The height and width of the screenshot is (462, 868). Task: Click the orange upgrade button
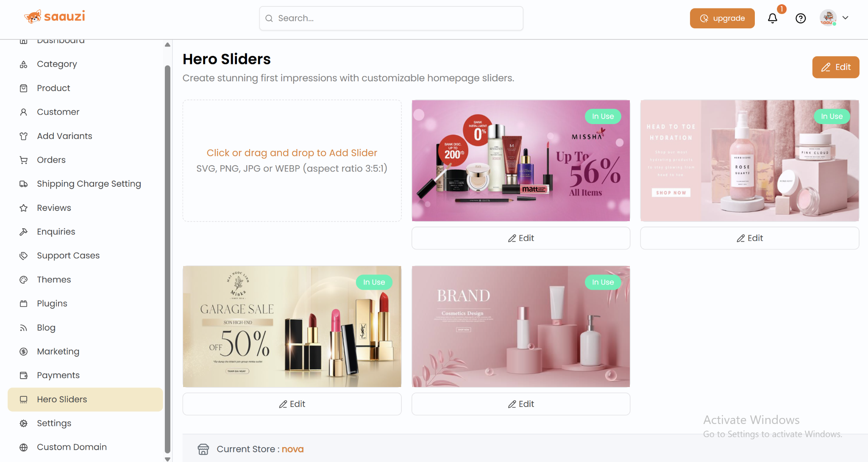point(722,18)
